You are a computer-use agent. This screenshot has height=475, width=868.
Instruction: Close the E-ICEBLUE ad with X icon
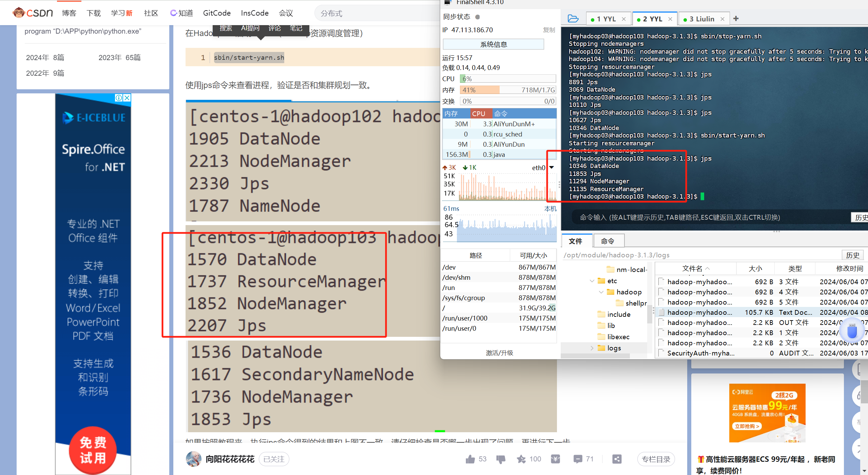tap(127, 98)
